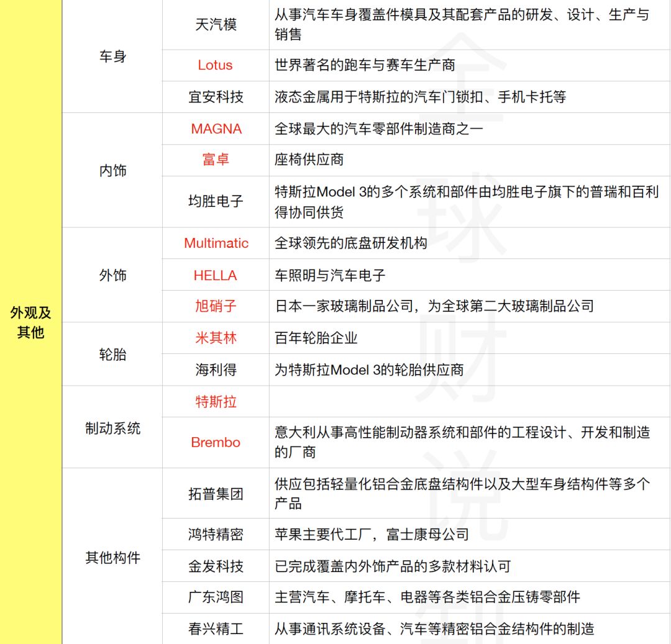Click the 车照明与汽车电子 description

click(x=330, y=274)
